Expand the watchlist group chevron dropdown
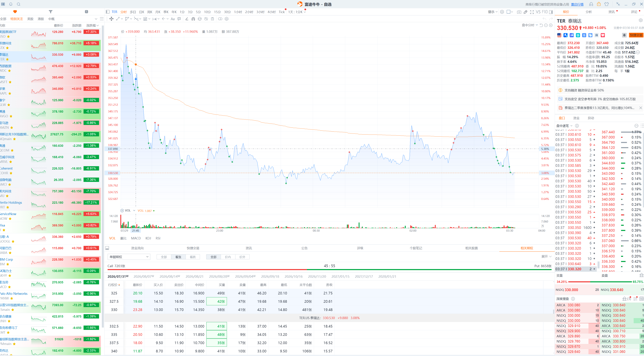644x356 pixels. point(96,19)
